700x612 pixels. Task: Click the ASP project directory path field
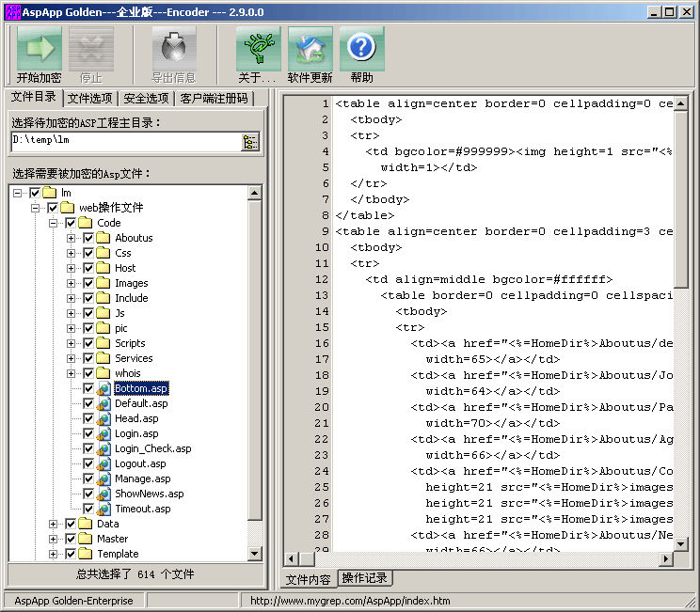tap(124, 140)
